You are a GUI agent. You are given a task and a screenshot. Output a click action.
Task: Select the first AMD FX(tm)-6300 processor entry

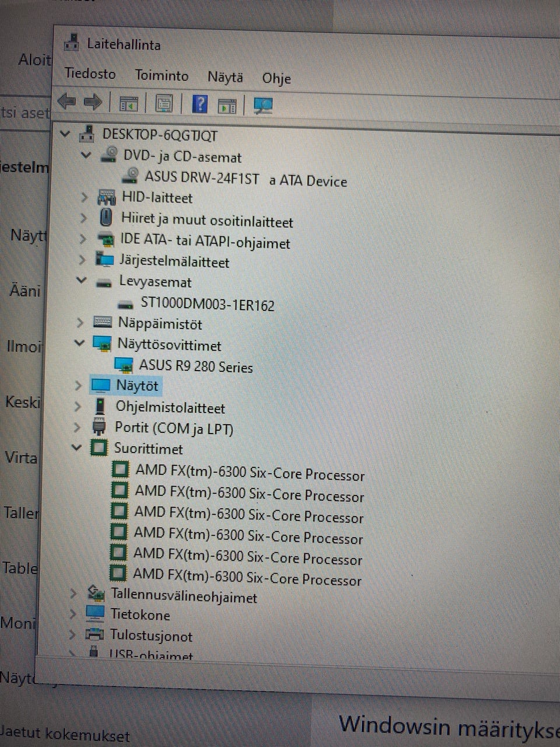(250, 472)
